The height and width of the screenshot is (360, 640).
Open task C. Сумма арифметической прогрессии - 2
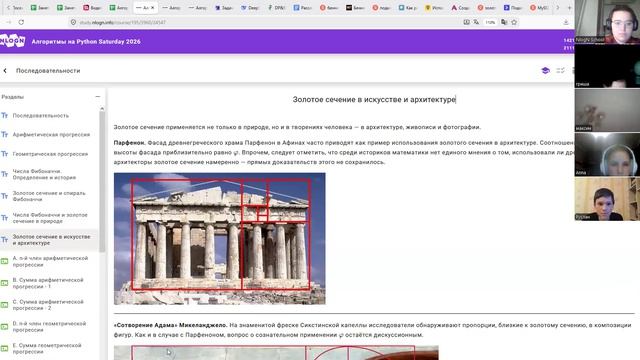coord(49,305)
